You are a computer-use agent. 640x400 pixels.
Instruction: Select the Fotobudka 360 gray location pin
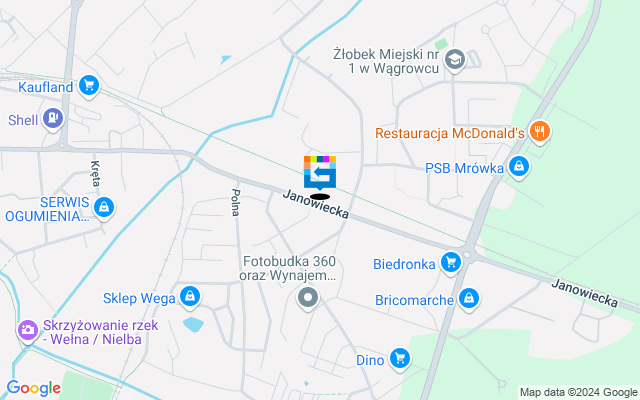pyautogui.click(x=308, y=298)
